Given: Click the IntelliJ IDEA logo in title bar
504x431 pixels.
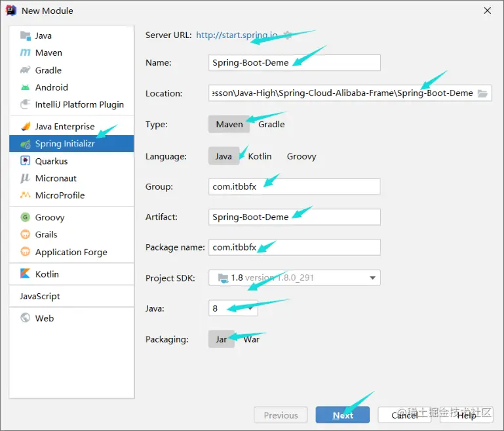Looking at the screenshot, I should pos(11,10).
